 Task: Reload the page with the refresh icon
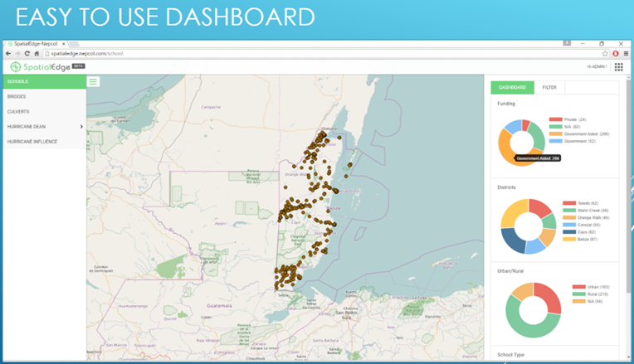click(27, 53)
